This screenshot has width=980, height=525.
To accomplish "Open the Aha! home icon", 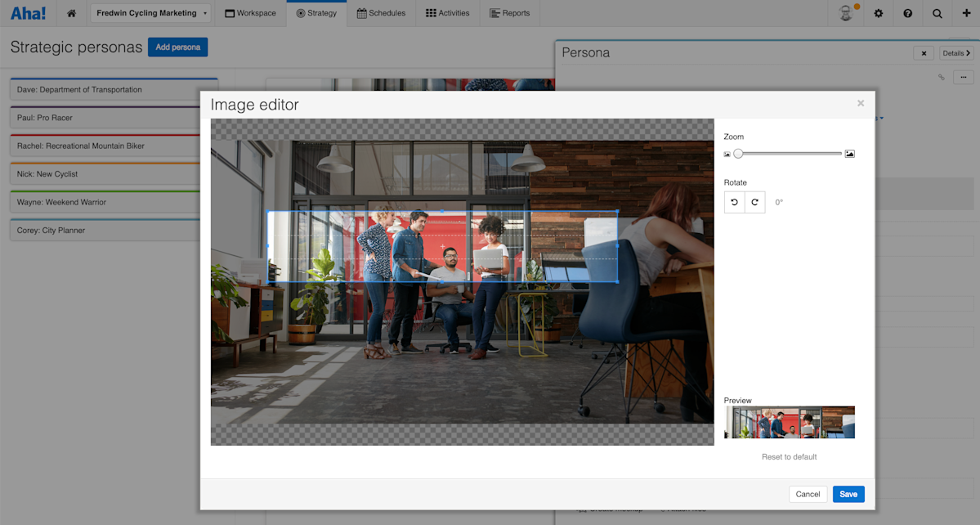I will 71,13.
